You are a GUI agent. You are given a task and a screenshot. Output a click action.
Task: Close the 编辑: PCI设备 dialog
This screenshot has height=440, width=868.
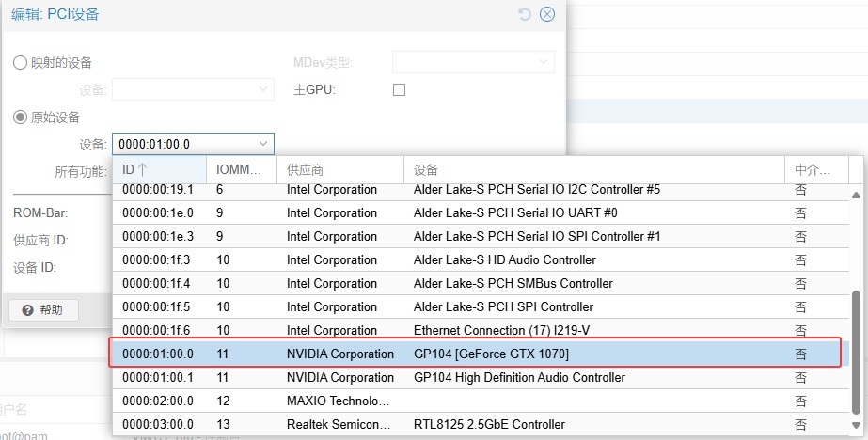click(546, 14)
